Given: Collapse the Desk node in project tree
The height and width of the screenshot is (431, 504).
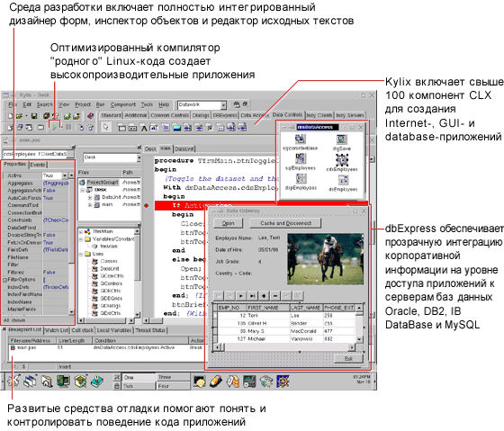Looking at the screenshot, I should (83, 190).
